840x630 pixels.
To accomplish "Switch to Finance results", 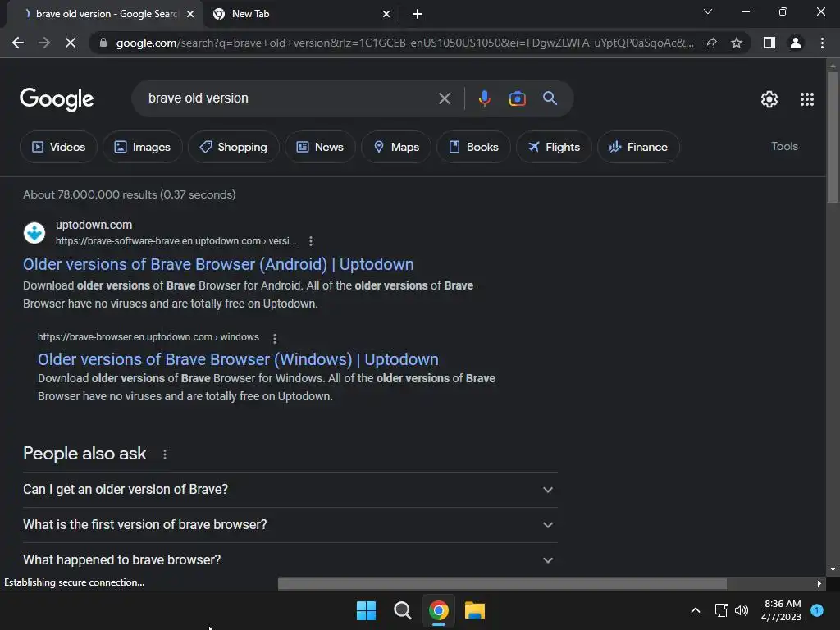I will (x=638, y=147).
